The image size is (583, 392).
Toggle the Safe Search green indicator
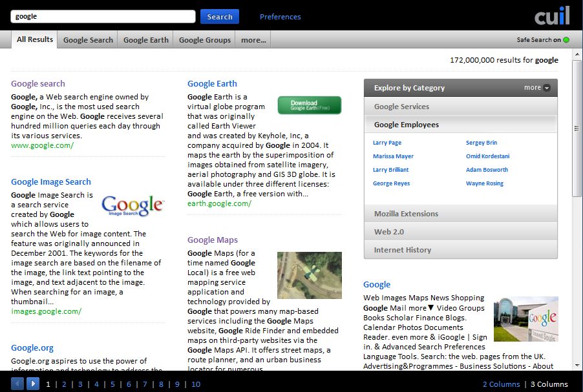pyautogui.click(x=566, y=40)
